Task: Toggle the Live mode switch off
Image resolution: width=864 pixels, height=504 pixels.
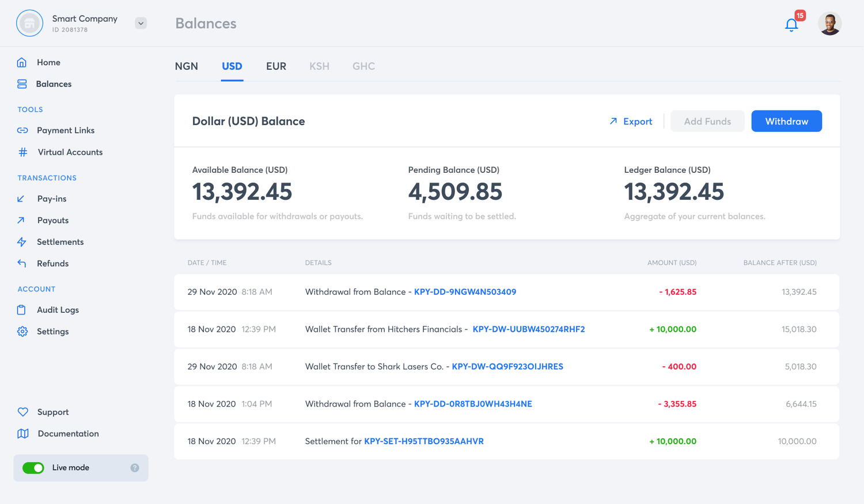Action: (x=33, y=468)
